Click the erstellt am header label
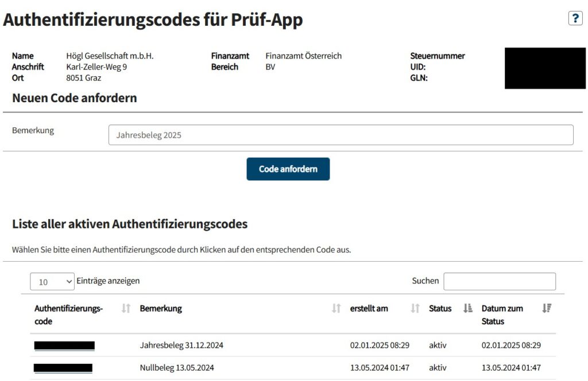 (x=369, y=309)
